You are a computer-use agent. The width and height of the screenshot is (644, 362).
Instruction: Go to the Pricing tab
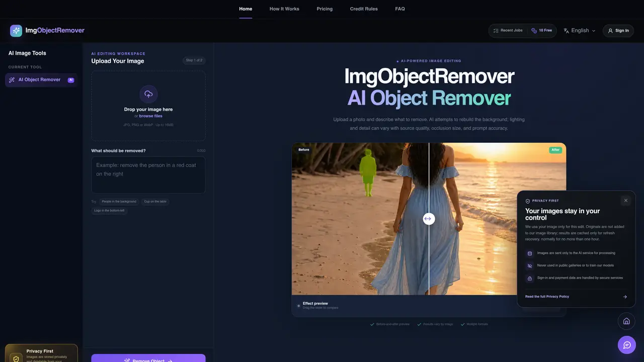click(325, 9)
